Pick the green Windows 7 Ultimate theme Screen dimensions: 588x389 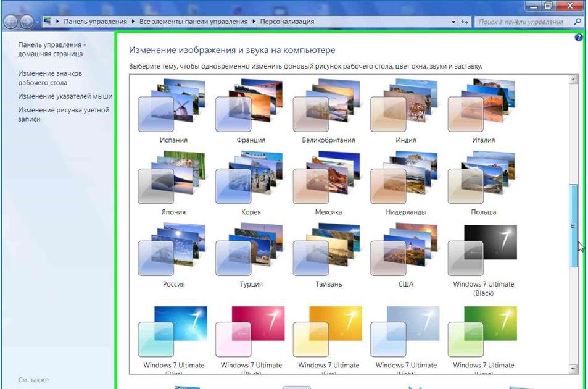pyautogui.click(x=483, y=339)
